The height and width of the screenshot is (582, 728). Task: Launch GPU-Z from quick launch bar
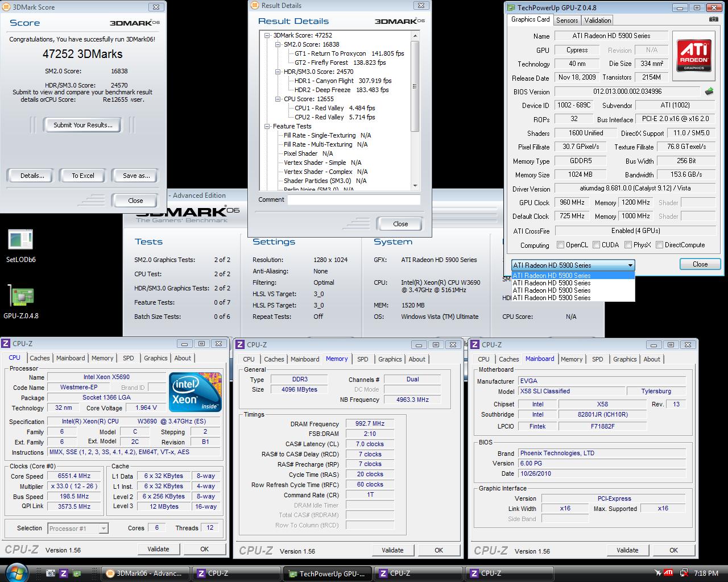(76, 573)
